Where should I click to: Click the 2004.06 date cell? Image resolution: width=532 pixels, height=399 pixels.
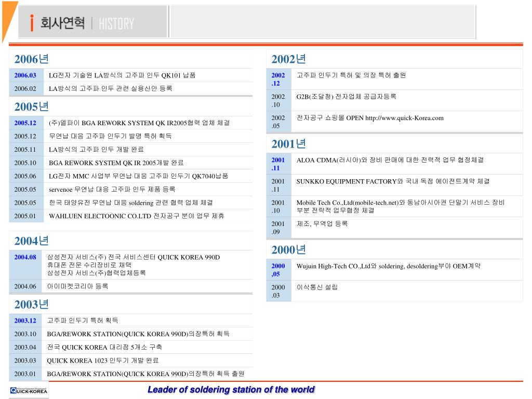point(25,286)
